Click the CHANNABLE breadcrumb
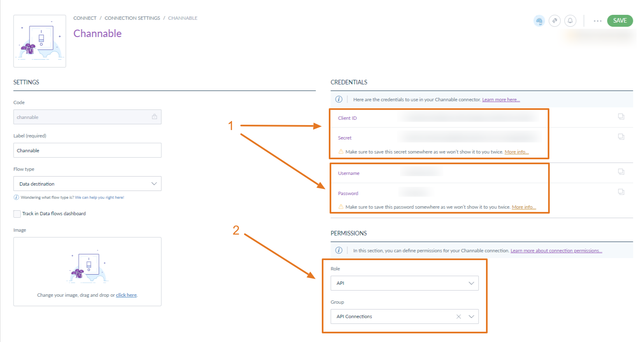The image size is (644, 342). click(x=183, y=18)
